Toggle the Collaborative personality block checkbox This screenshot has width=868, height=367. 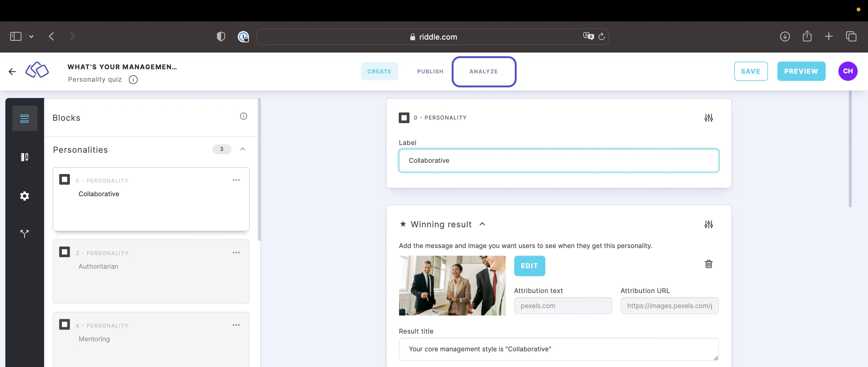65,179
